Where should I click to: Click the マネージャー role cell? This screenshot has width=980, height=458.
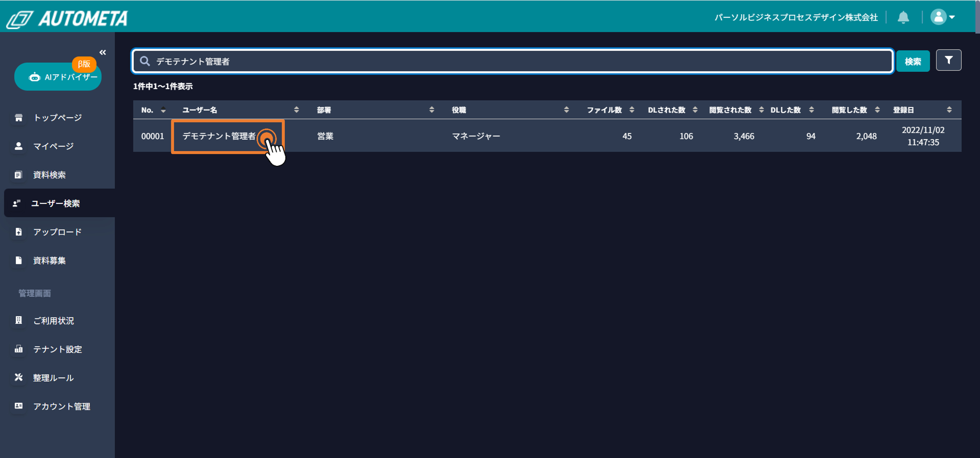476,136
